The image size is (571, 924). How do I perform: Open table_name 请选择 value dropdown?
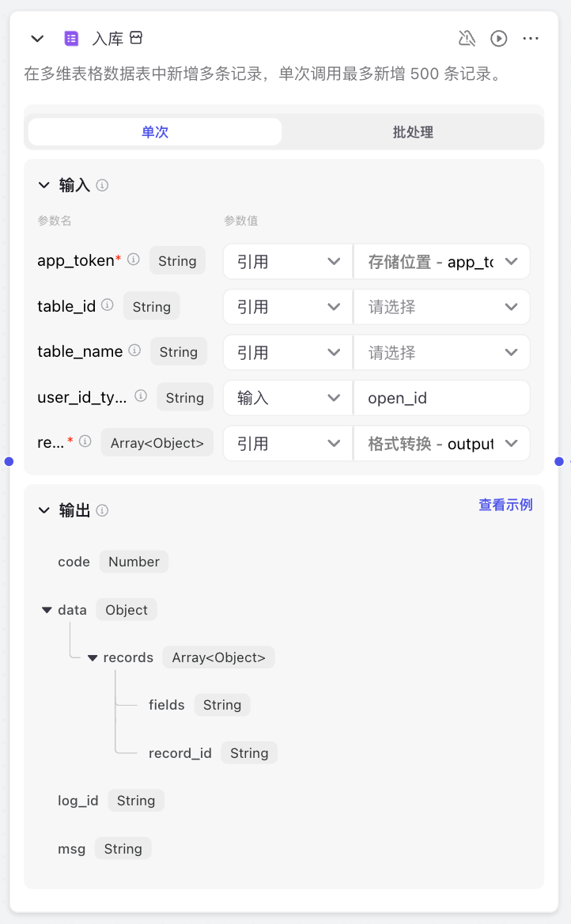tap(441, 352)
